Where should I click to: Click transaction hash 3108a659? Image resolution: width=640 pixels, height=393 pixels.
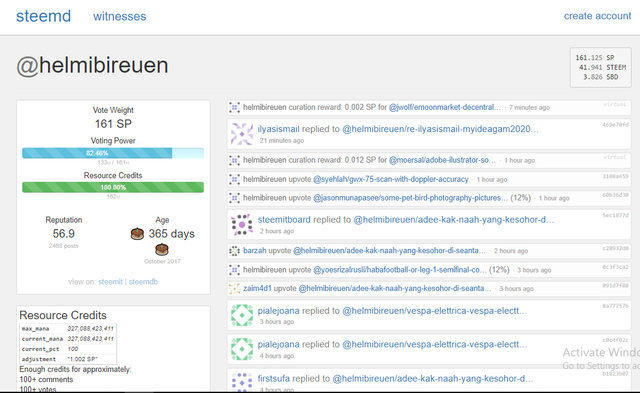pos(615,176)
